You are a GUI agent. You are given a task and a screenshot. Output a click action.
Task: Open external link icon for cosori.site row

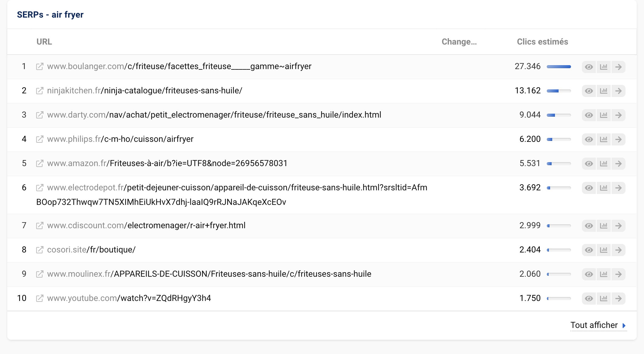pyautogui.click(x=40, y=250)
